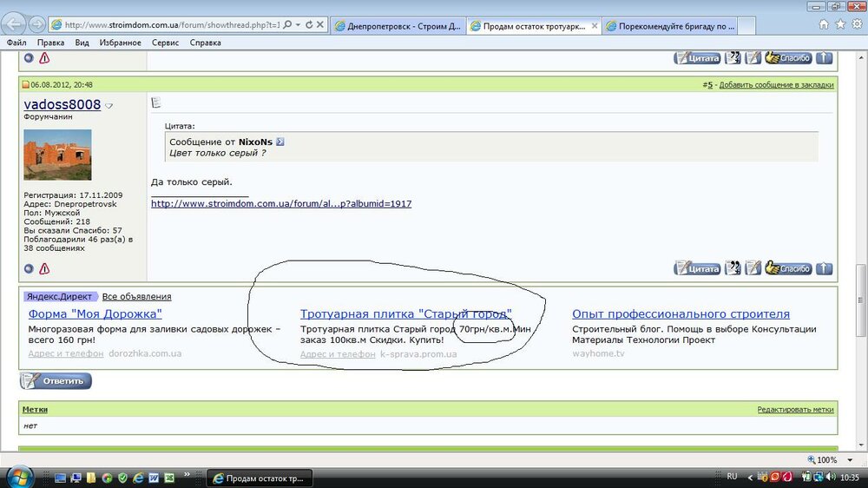Open Опыт профессионального строителя ad link

pyautogui.click(x=681, y=313)
